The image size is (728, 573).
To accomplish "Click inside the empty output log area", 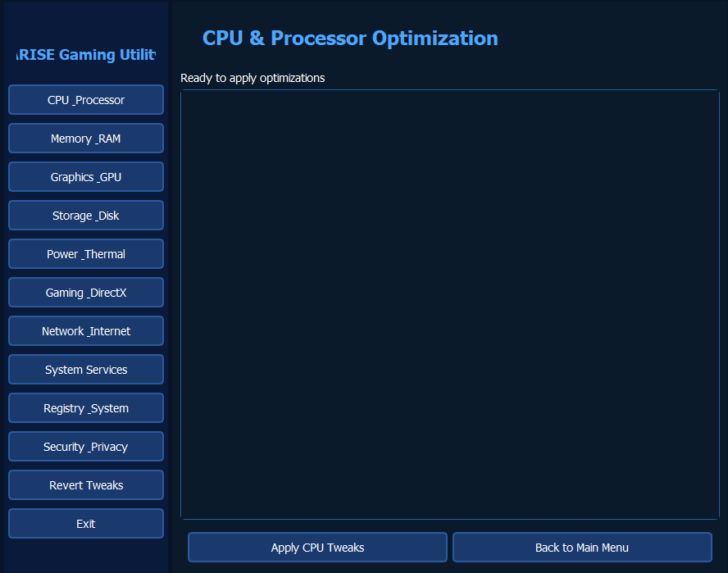I will [450, 305].
